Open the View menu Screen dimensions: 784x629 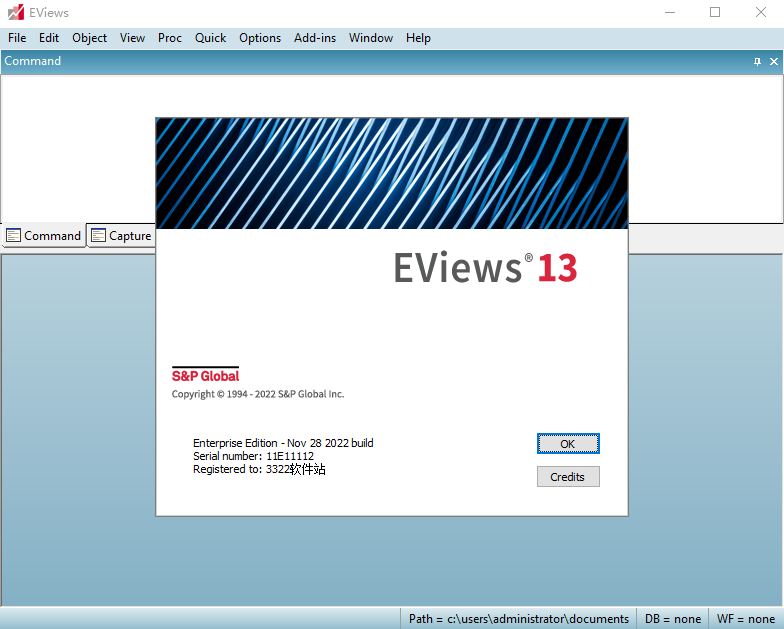point(132,38)
